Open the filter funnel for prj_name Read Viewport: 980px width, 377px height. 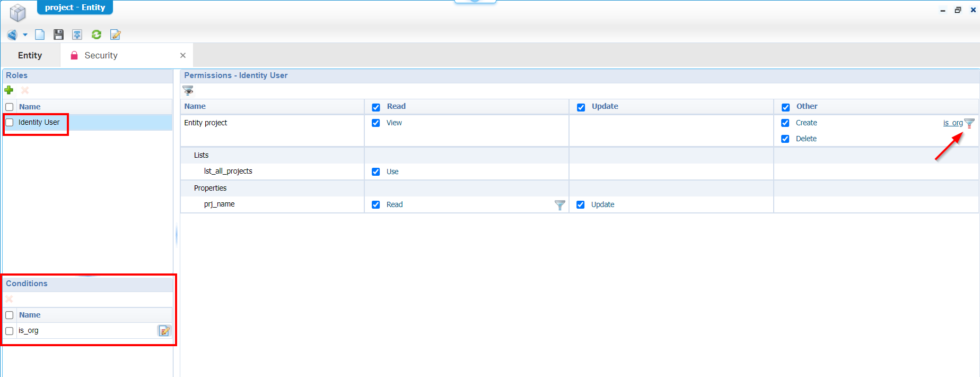tap(559, 205)
